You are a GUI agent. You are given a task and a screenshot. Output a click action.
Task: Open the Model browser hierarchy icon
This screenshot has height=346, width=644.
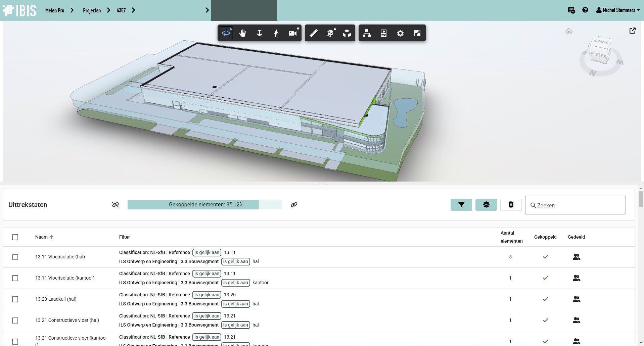pyautogui.click(x=367, y=33)
